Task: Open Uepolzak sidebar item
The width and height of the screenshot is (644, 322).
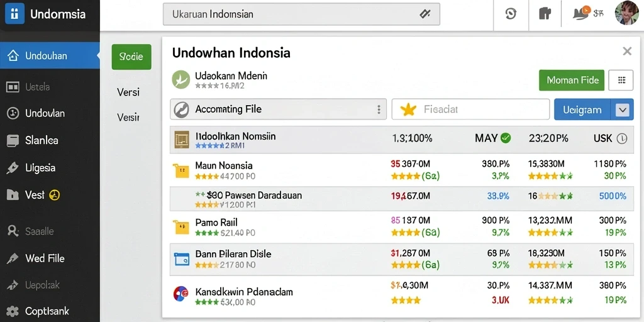Action: click(x=50, y=285)
